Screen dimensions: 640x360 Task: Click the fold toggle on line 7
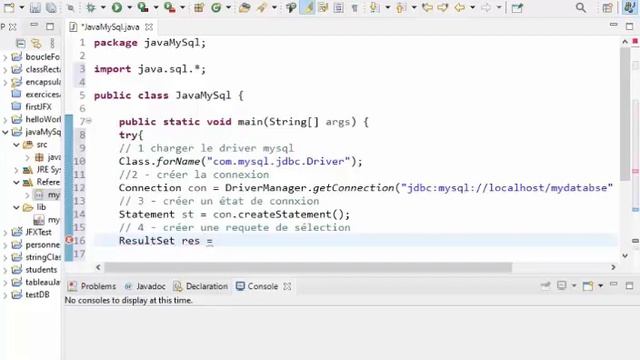point(89,120)
